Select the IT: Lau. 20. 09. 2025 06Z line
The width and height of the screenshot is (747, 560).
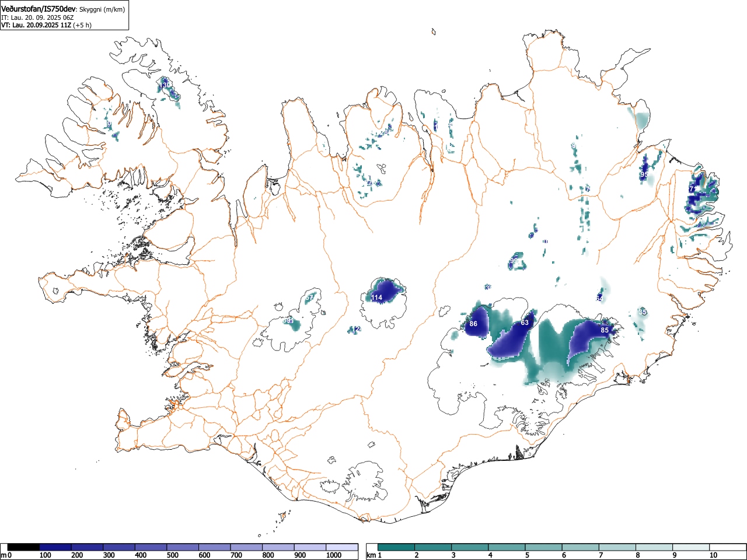[x=37, y=17]
